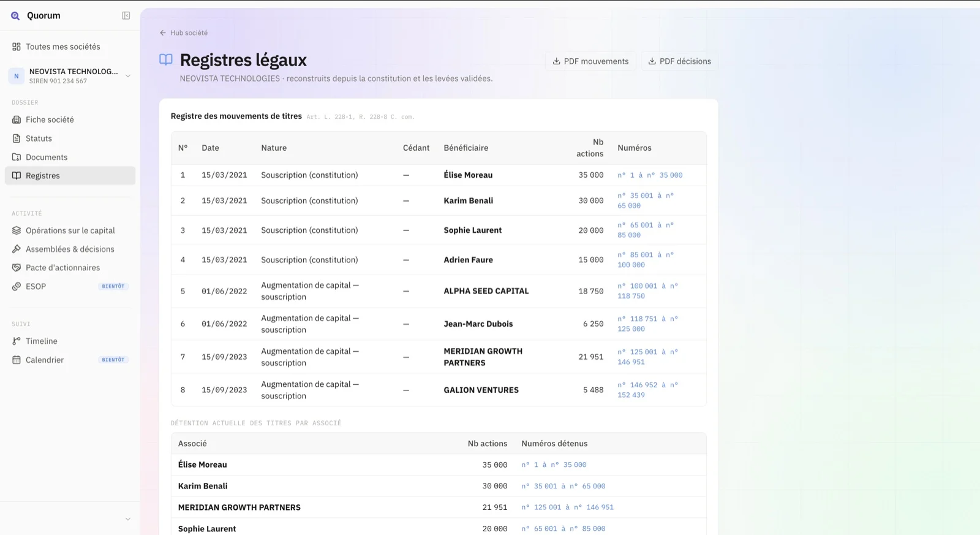Click the Calendrier calendar icon

(17, 360)
